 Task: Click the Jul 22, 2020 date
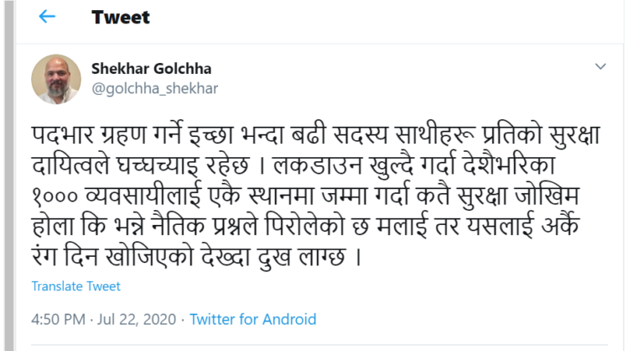[138, 319]
